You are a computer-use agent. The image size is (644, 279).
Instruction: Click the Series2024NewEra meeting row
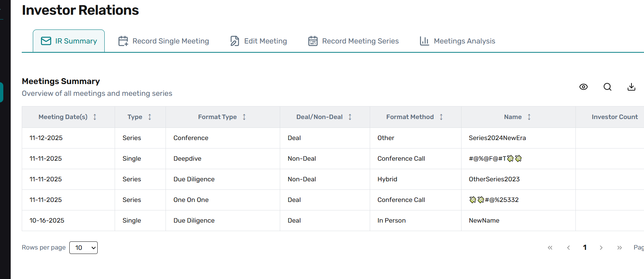[497, 138]
